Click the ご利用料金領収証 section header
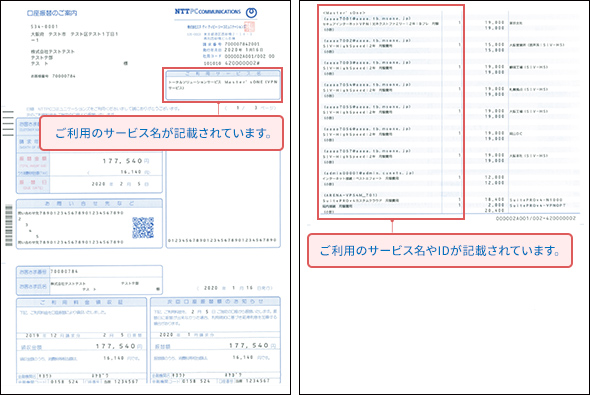This screenshot has width=590, height=395. click(x=81, y=302)
